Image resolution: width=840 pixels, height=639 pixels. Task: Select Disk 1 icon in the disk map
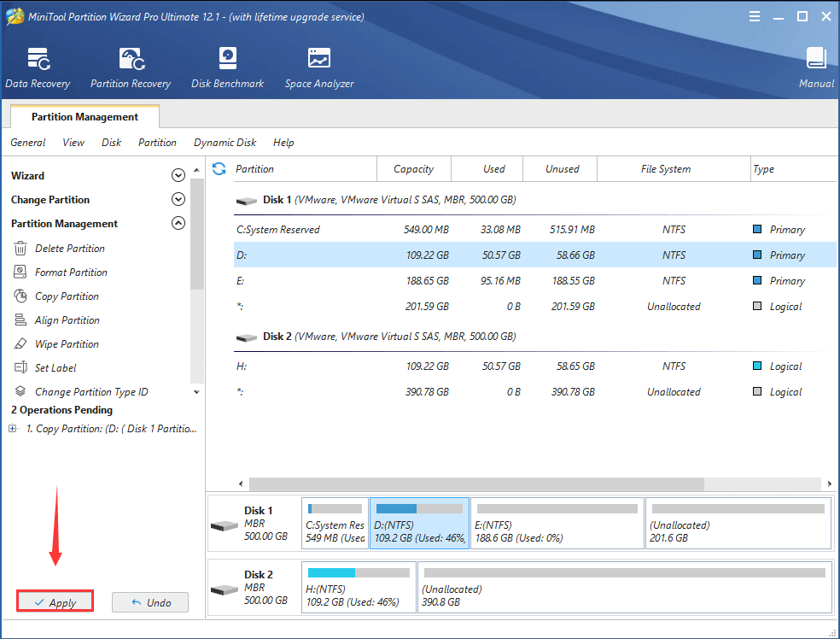(x=224, y=525)
